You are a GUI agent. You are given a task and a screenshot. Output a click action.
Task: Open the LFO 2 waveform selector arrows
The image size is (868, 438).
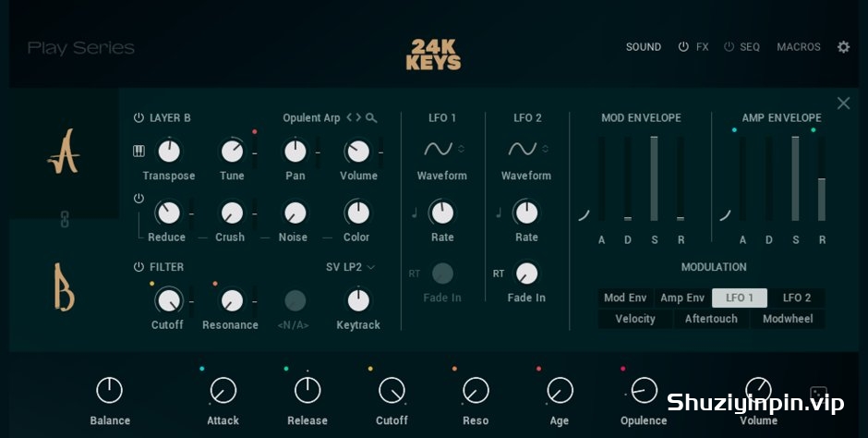point(545,149)
